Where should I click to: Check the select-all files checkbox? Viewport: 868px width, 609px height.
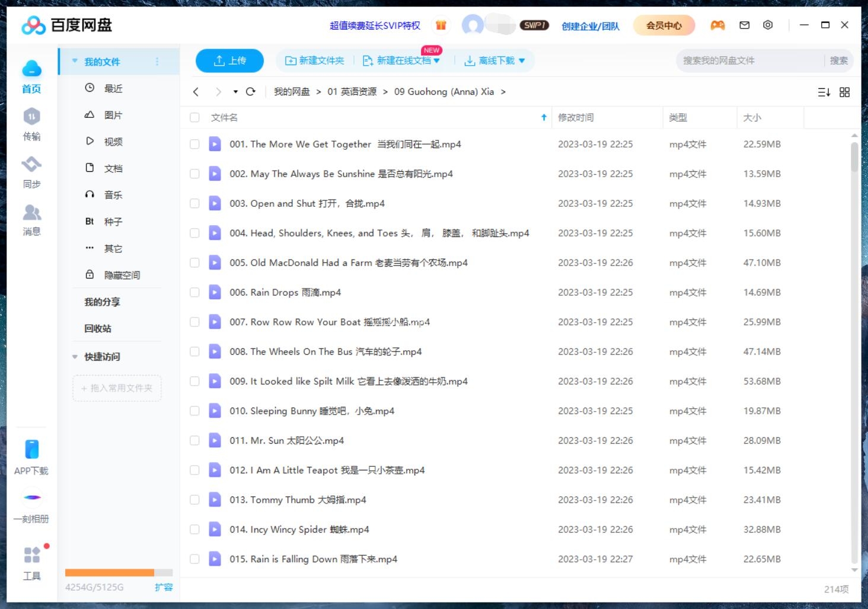click(194, 117)
